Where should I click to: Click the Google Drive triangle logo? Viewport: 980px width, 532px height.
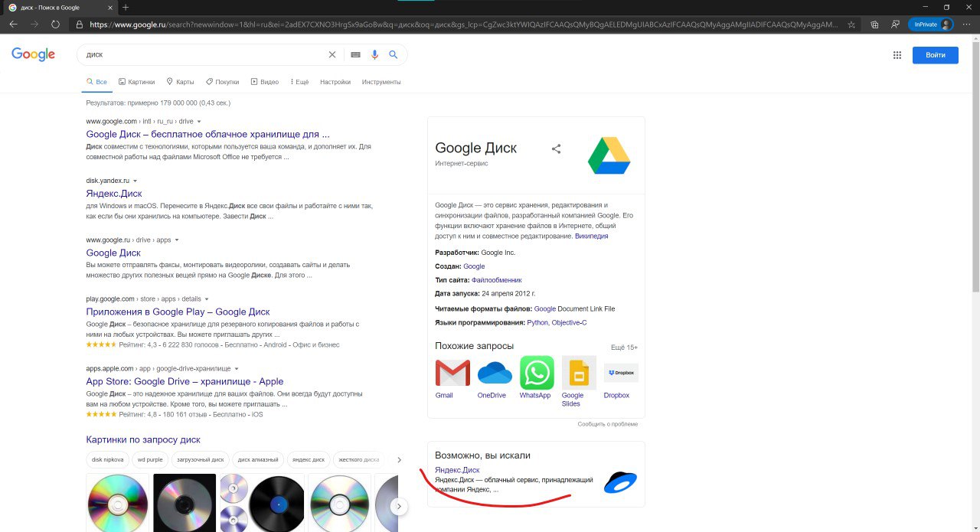609,155
